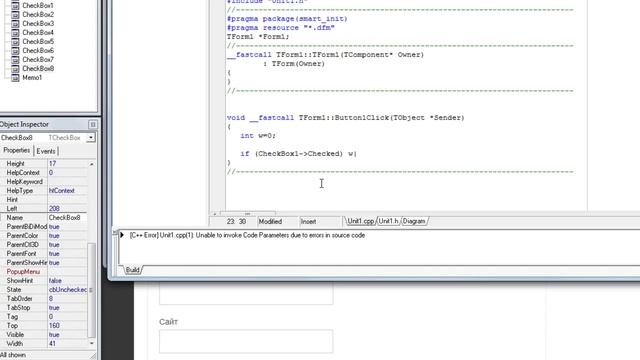Select the ParentColor property

tap(44, 236)
